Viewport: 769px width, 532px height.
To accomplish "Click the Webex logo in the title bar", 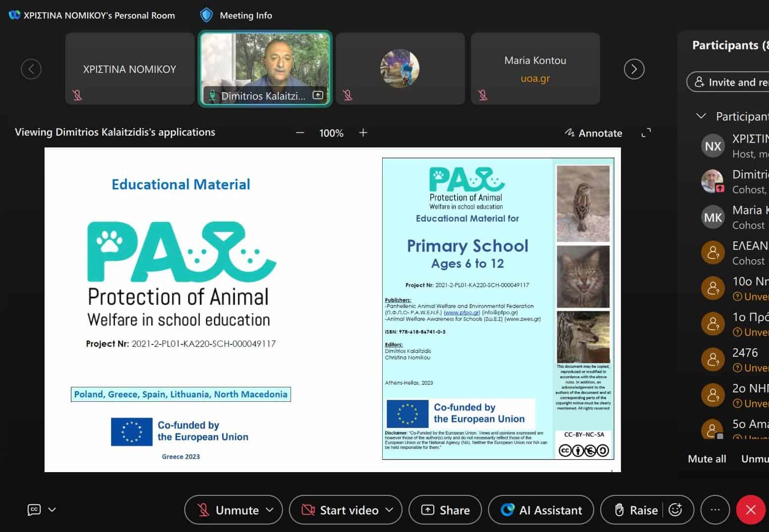I will (15, 15).
